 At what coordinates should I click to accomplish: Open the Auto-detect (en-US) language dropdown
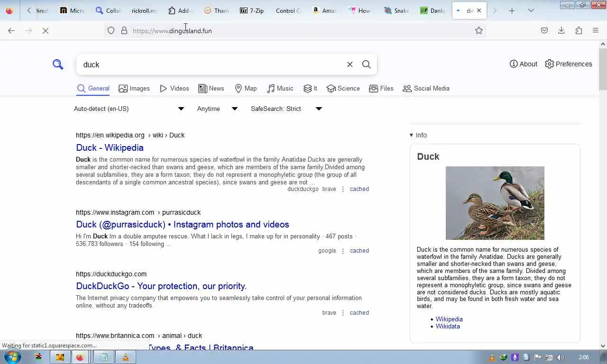129,109
